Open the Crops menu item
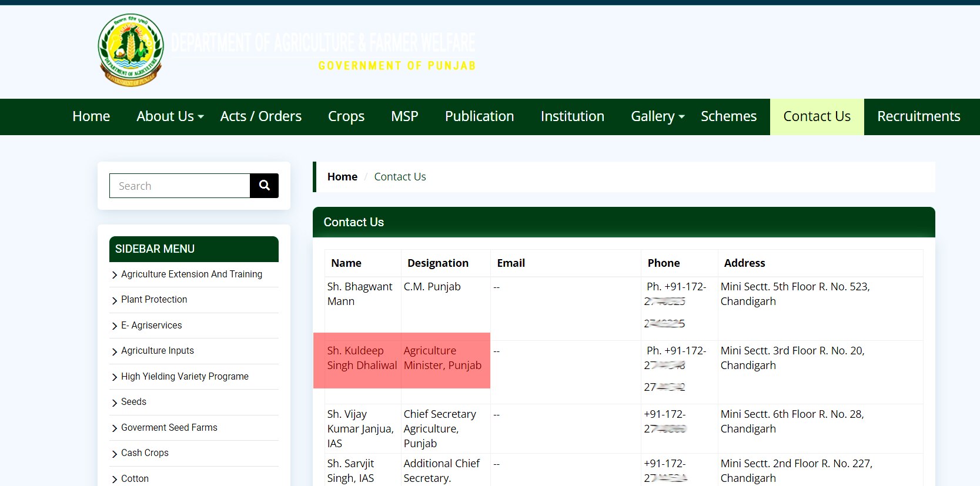This screenshot has width=980, height=486. point(346,116)
